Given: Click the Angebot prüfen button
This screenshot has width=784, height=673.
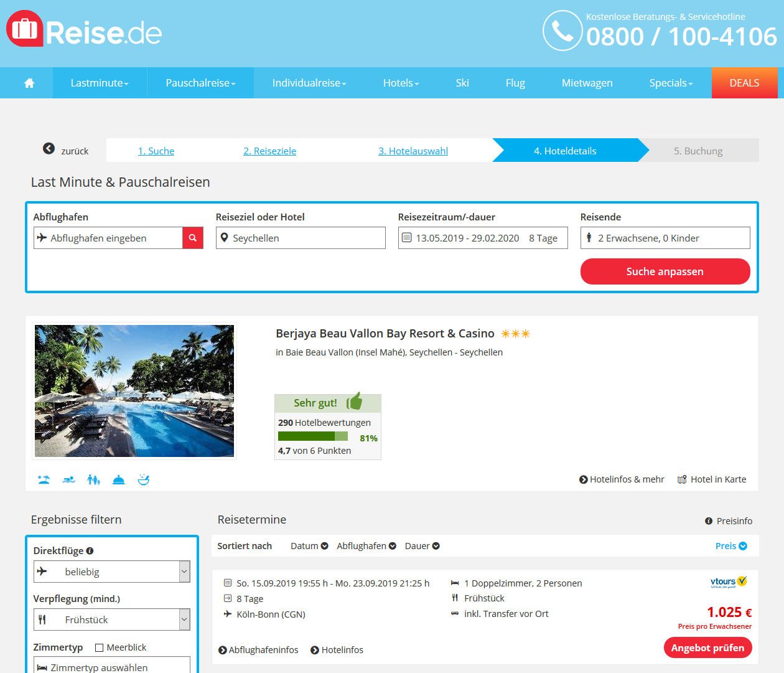Looking at the screenshot, I should (708, 647).
